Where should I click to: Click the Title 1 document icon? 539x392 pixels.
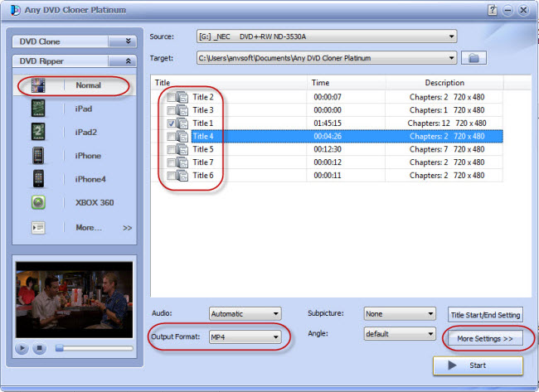coord(182,123)
